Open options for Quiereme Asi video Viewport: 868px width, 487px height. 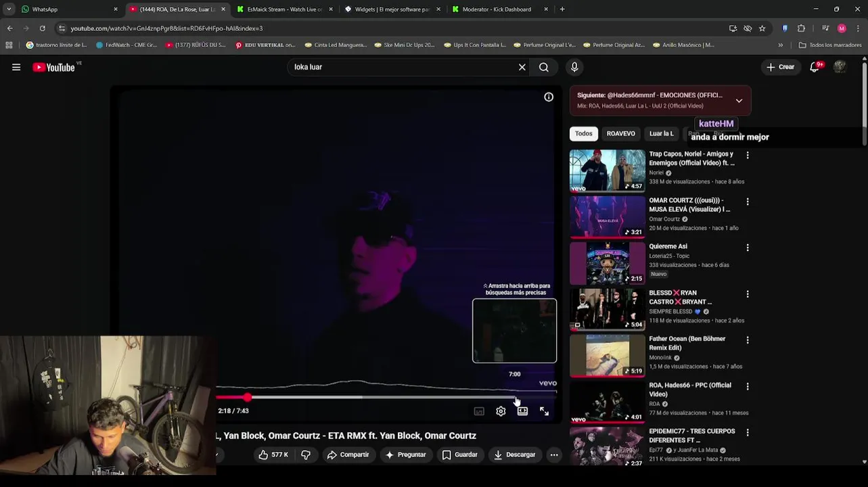click(748, 248)
